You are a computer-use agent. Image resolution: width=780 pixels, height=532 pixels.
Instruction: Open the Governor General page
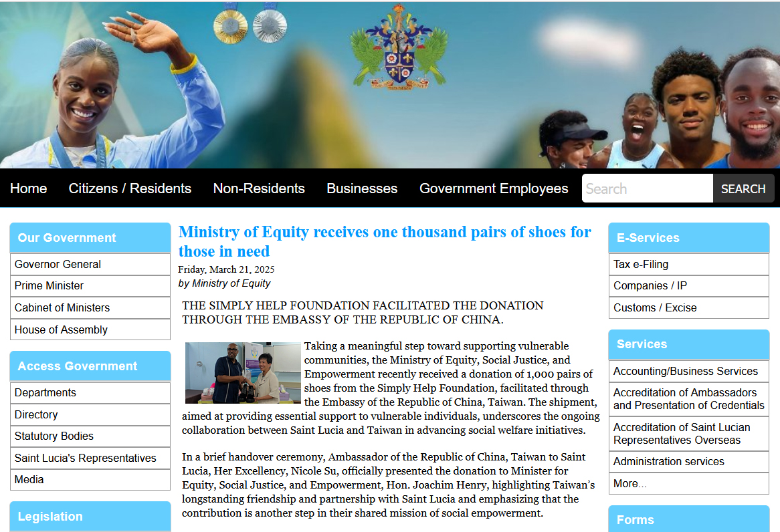click(58, 264)
